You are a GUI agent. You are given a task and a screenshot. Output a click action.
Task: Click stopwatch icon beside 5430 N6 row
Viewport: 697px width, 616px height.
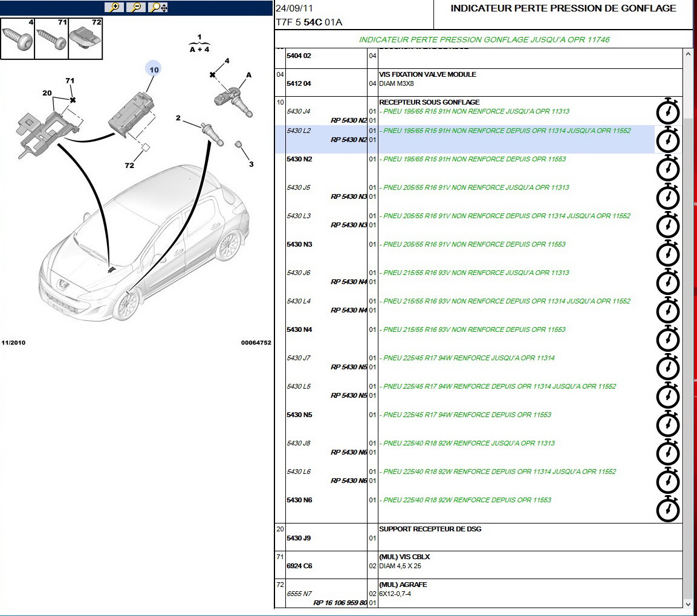tap(668, 509)
